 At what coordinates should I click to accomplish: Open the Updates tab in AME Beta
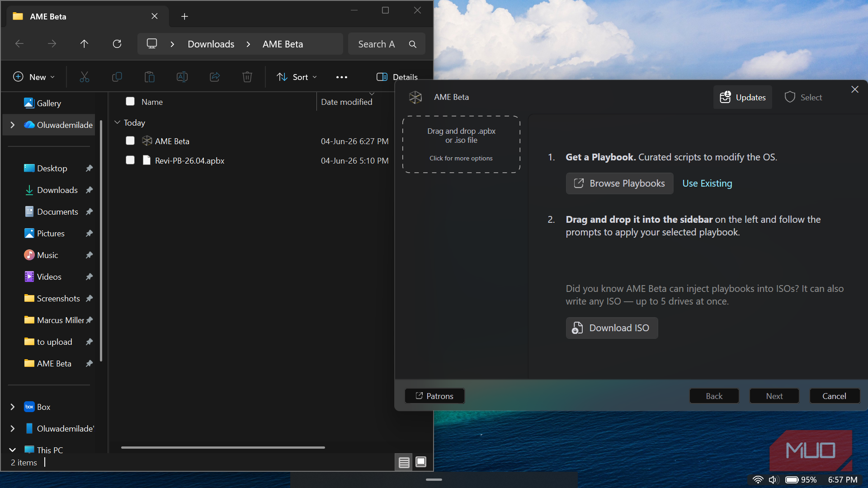(x=742, y=97)
